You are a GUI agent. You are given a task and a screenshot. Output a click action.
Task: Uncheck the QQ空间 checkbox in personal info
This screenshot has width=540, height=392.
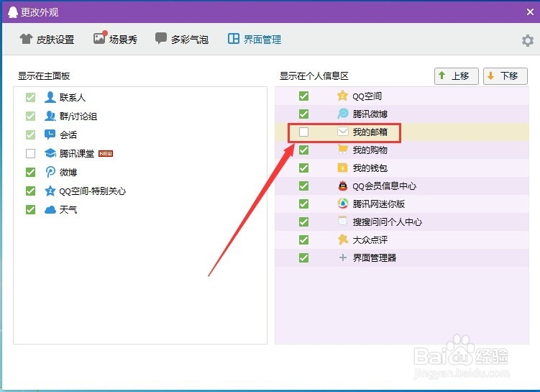click(x=303, y=96)
